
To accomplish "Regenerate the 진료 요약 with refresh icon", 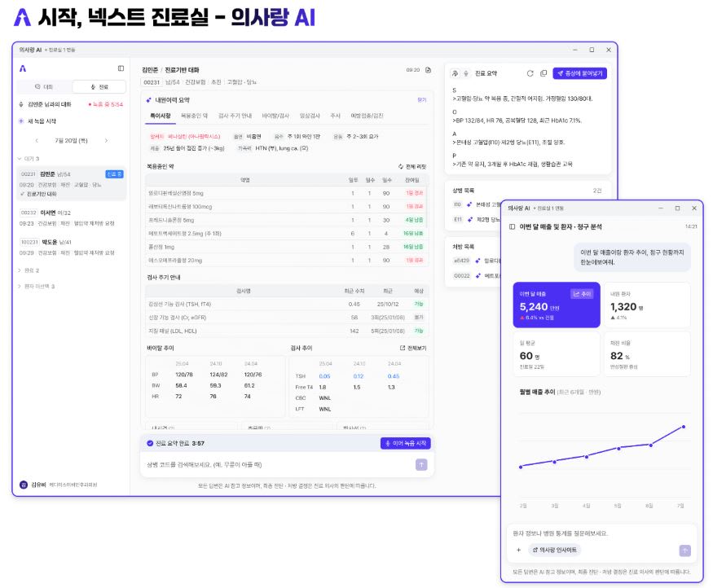I will (530, 73).
